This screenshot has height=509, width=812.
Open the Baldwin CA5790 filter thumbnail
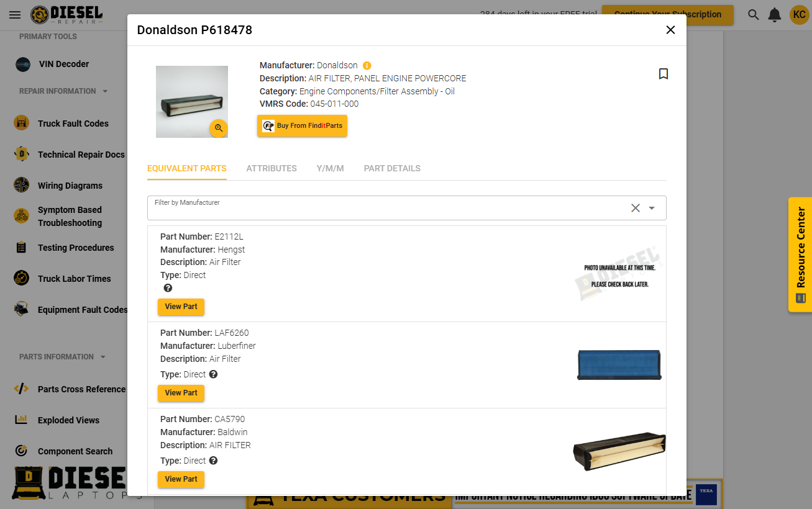point(619,451)
